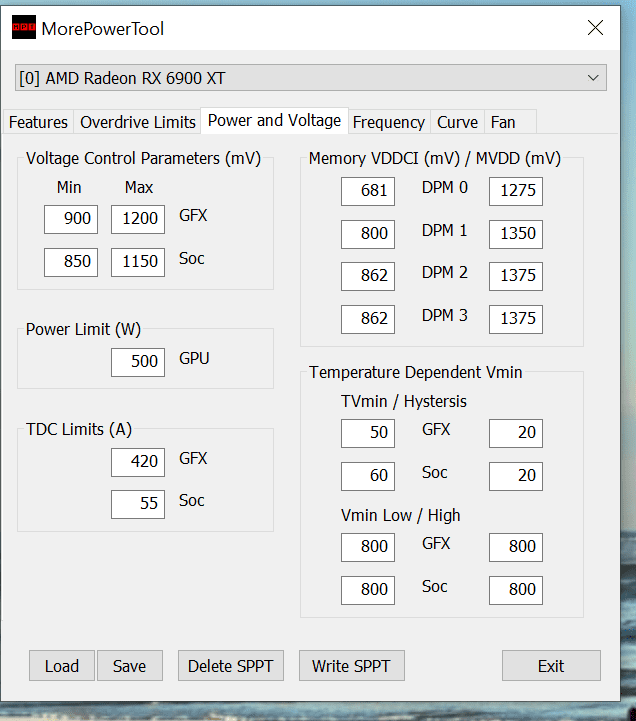Click the Voltage Control Parameters (mV) group label
636x721 pixels.
coord(143,159)
